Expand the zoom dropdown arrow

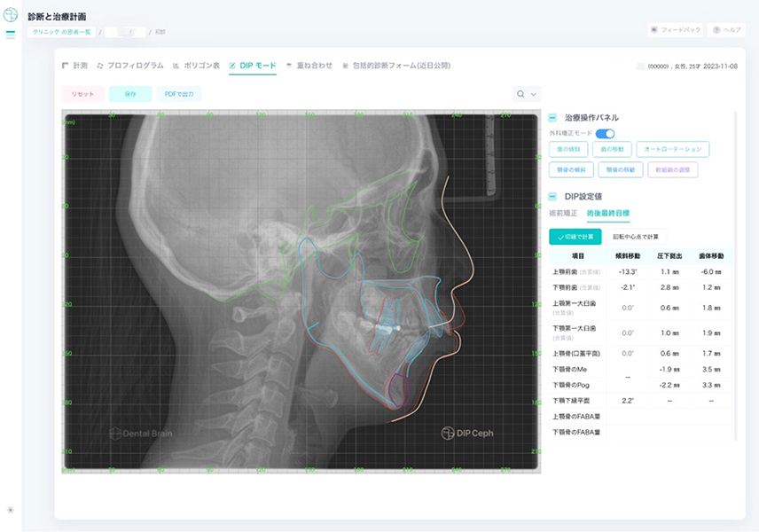coord(534,93)
